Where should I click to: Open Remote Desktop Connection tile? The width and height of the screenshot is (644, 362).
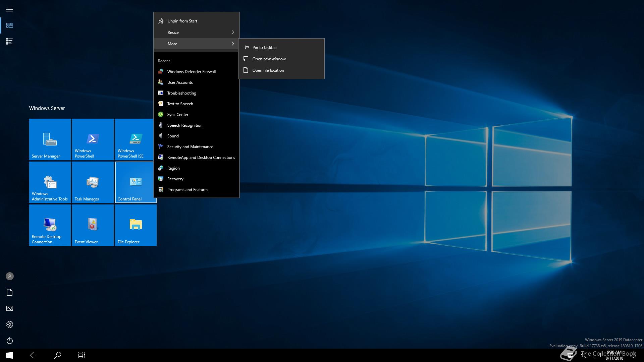[x=50, y=225]
